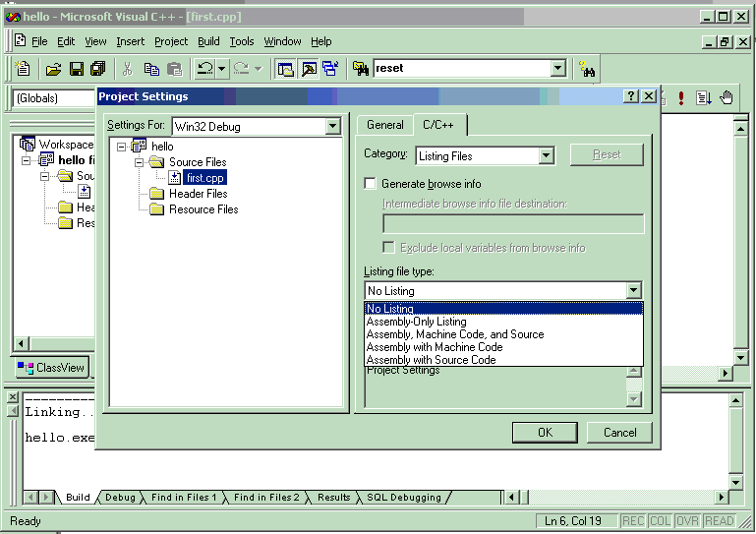Click the Workspace icon in the workspace pane

[27, 144]
